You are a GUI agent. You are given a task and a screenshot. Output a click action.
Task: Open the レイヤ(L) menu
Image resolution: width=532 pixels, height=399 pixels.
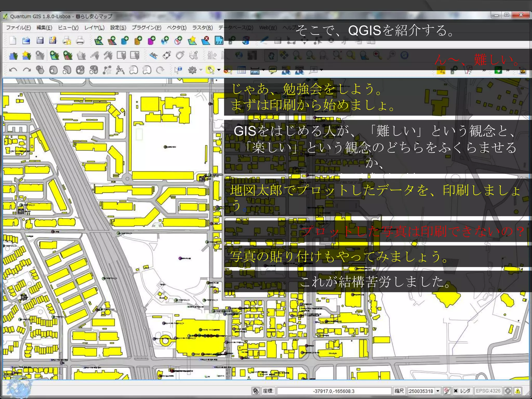point(94,28)
